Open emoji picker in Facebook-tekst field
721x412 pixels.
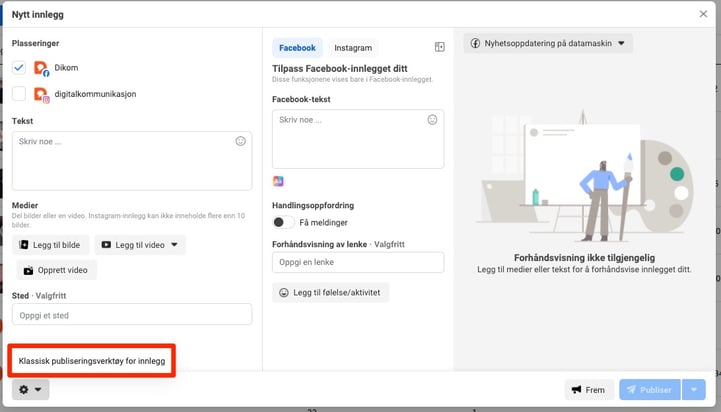[432, 120]
